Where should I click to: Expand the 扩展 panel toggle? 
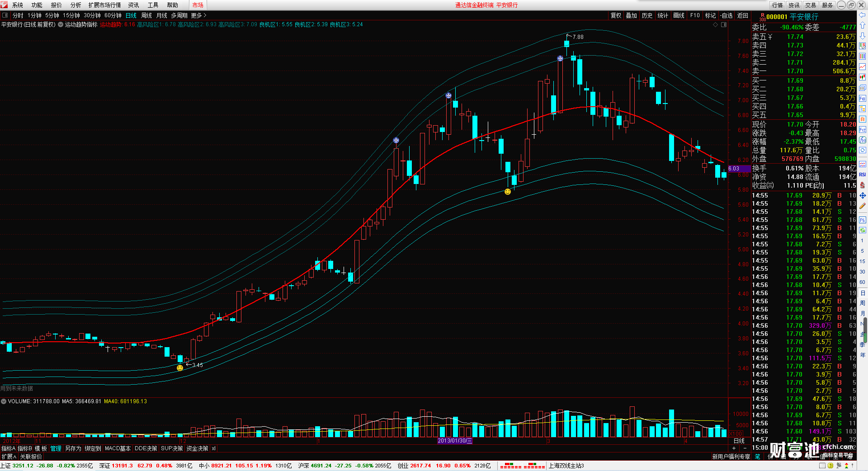[x=9, y=457]
